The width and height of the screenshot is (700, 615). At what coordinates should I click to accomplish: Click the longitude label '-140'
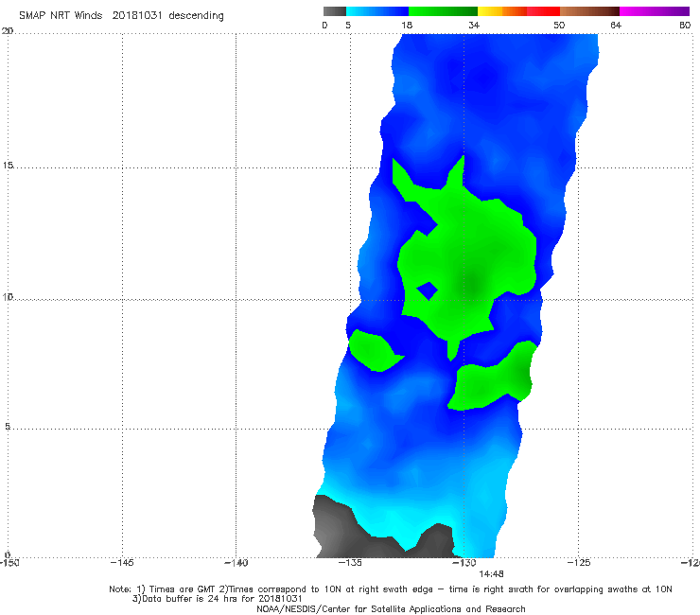[236, 563]
